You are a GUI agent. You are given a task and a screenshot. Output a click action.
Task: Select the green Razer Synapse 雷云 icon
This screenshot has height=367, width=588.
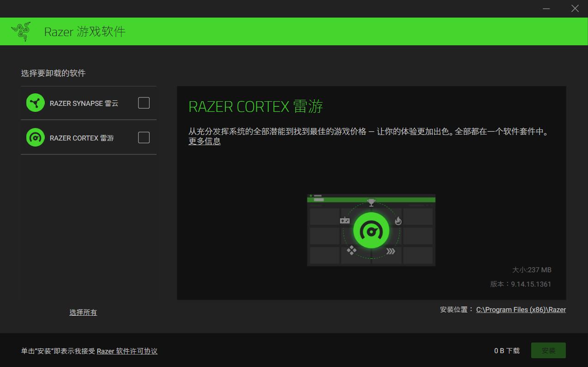(35, 103)
